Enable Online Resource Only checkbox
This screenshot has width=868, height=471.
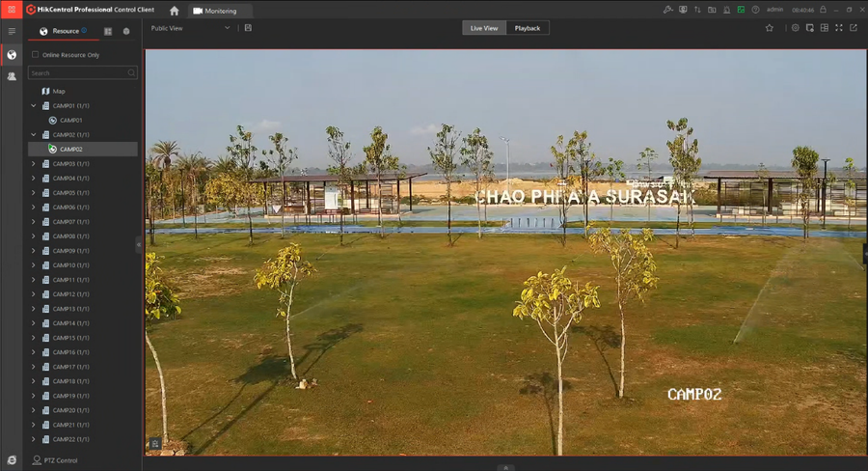click(x=36, y=54)
